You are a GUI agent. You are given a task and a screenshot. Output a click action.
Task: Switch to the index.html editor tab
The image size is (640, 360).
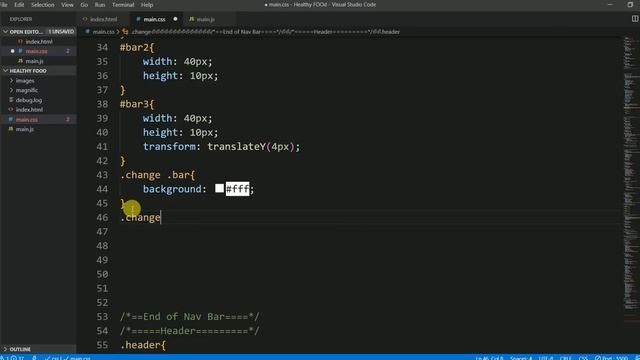(103, 19)
